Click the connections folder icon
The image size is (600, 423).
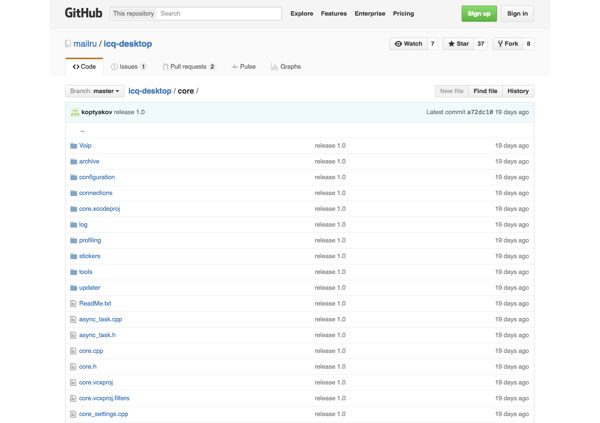coord(73,193)
